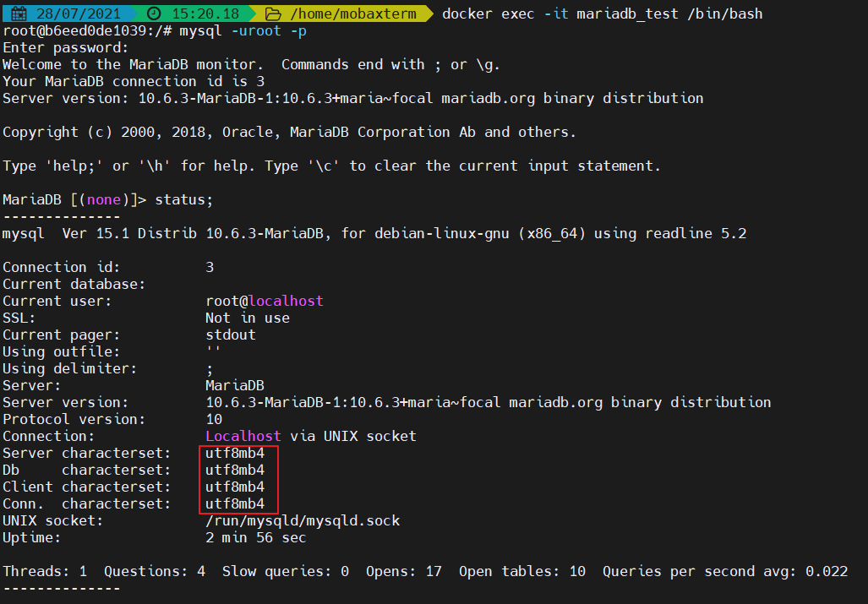Viewport: 868px width, 604px height.
Task: Click root@localhost current user value
Action: pyautogui.click(x=264, y=301)
